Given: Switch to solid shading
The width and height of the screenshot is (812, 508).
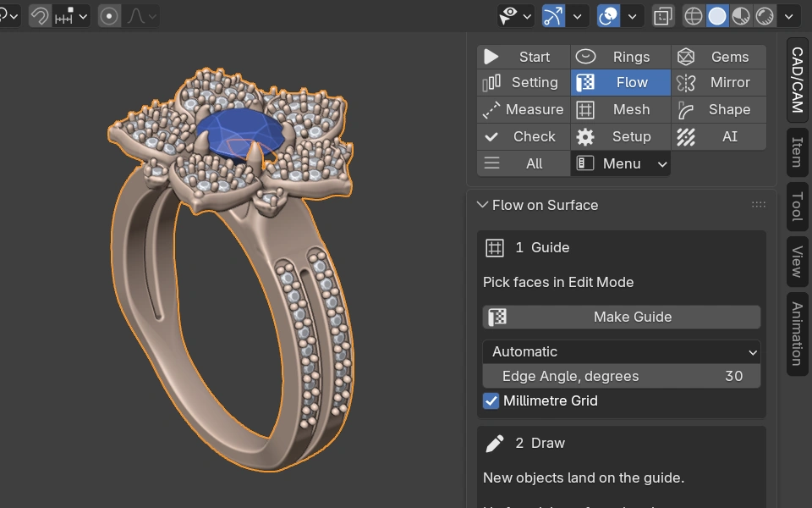Looking at the screenshot, I should [717, 16].
